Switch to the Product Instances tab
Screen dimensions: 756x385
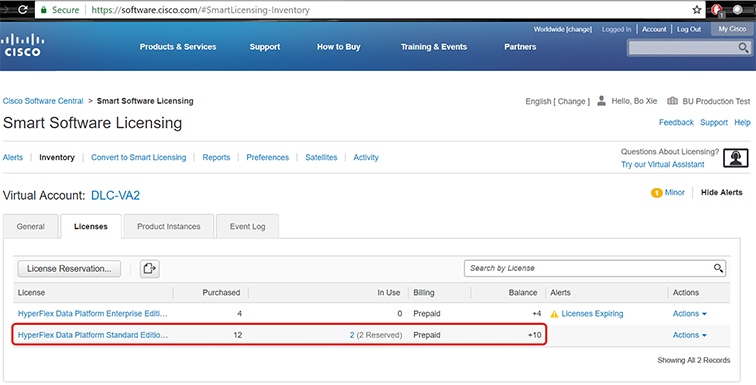(169, 226)
